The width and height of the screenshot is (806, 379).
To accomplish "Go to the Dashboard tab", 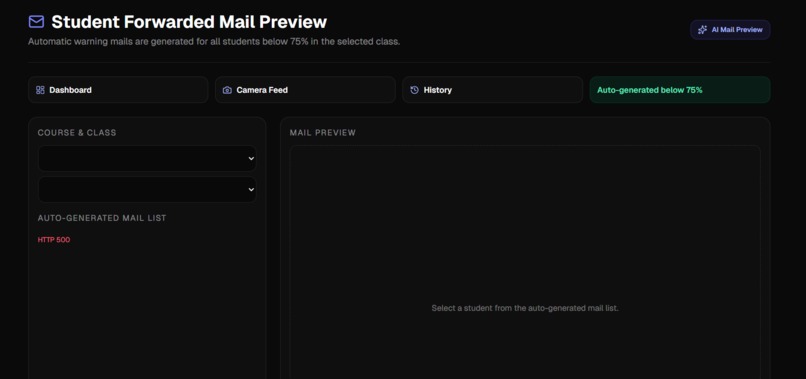I will 118,90.
